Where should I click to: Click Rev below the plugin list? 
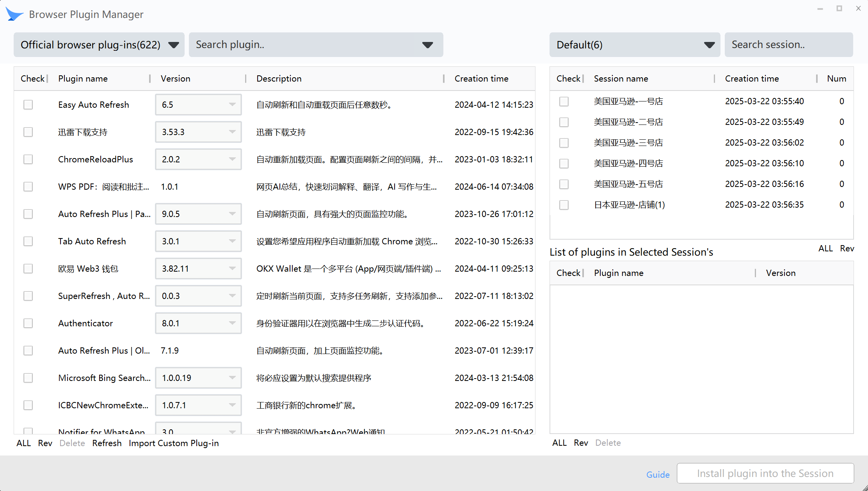(x=45, y=443)
